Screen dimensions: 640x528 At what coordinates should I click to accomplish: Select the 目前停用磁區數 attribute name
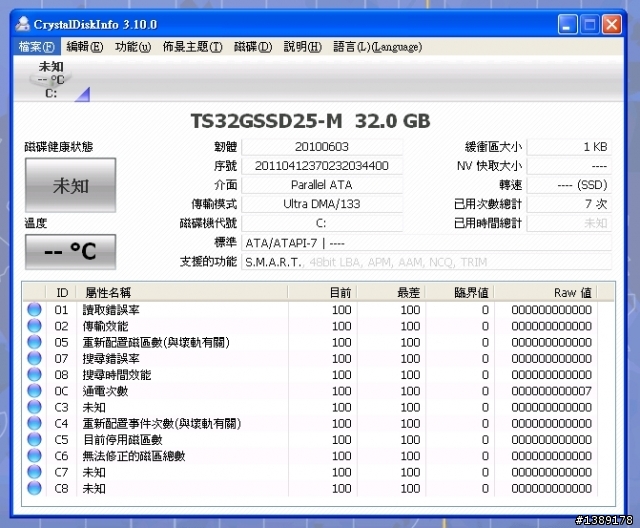122,440
